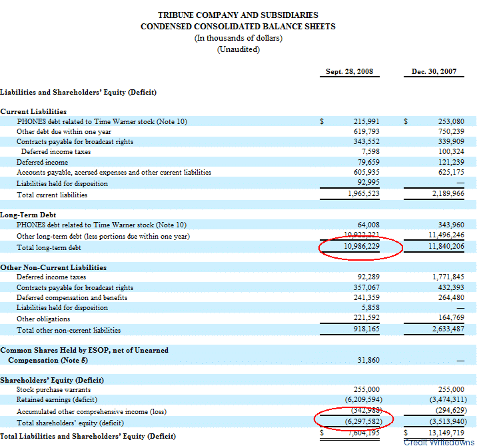477x448 pixels.
Task: Click the Retained earnings (deficit) row label
Action: 57,400
